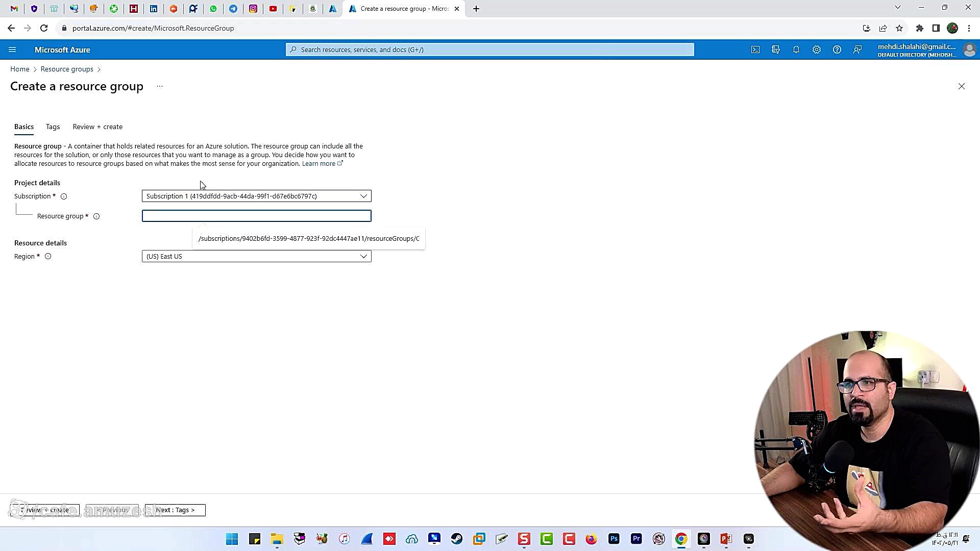Viewport: 980px width, 551px height.
Task: Open Wireshark shark-fin icon in taskbar
Action: [x=367, y=539]
